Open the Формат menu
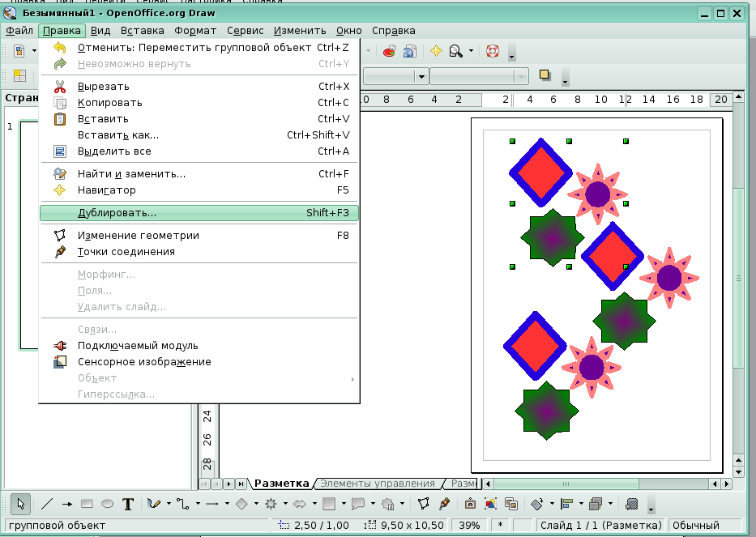 [195, 31]
